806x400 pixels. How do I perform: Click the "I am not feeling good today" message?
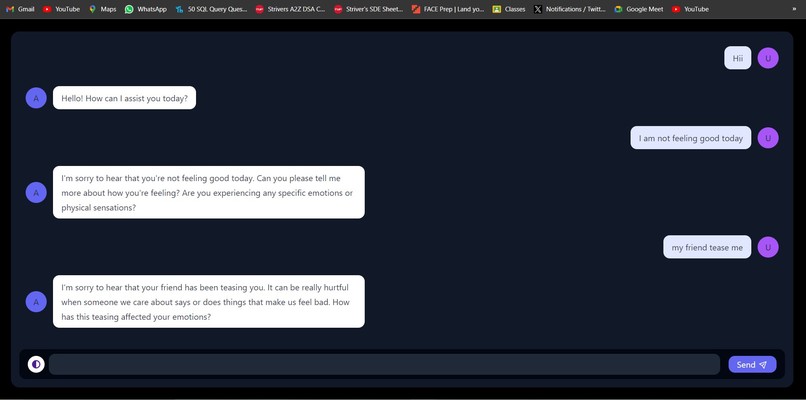point(690,138)
